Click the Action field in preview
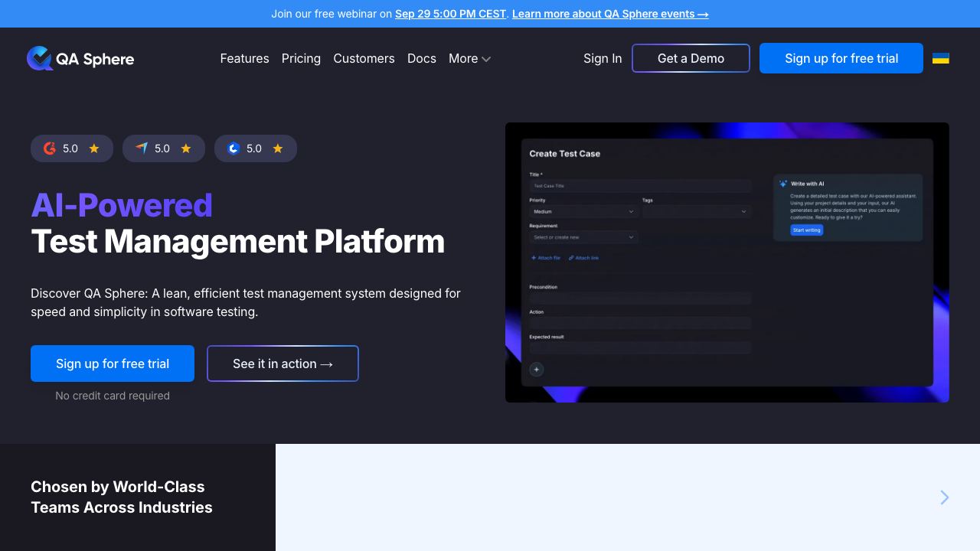 640,323
